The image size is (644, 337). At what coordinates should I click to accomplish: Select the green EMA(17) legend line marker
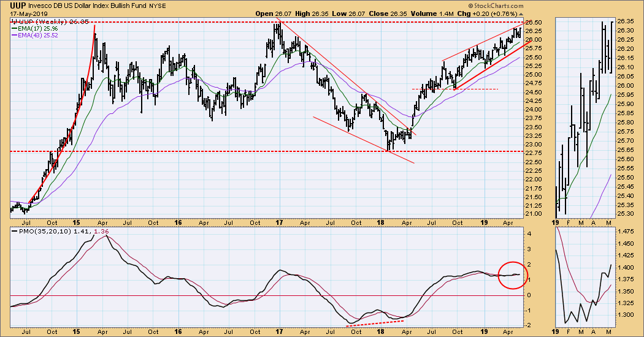coord(13,29)
